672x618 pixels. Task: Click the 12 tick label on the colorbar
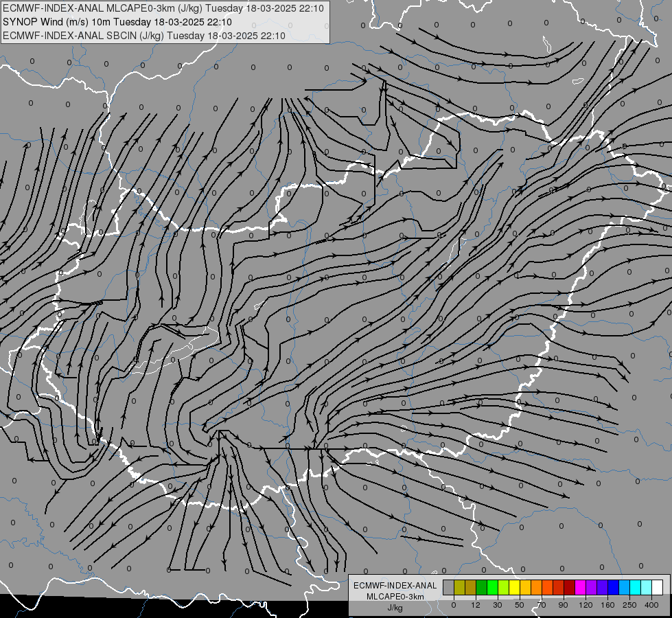tap(476, 605)
